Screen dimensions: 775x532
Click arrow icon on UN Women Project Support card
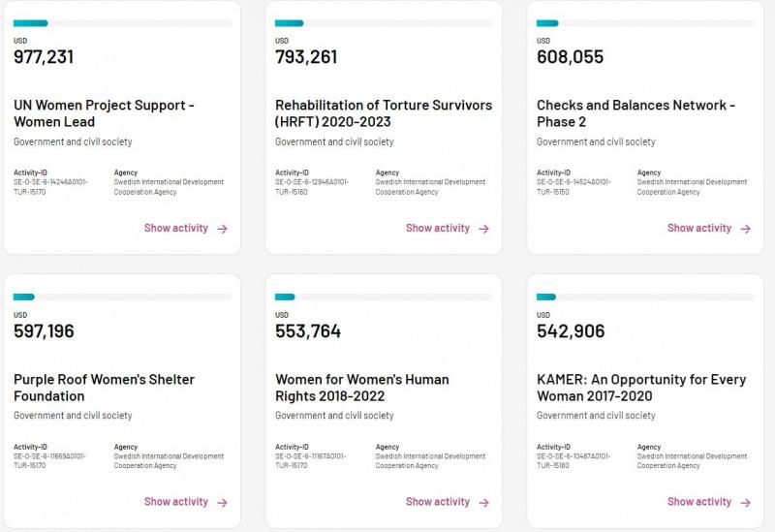coord(223,230)
